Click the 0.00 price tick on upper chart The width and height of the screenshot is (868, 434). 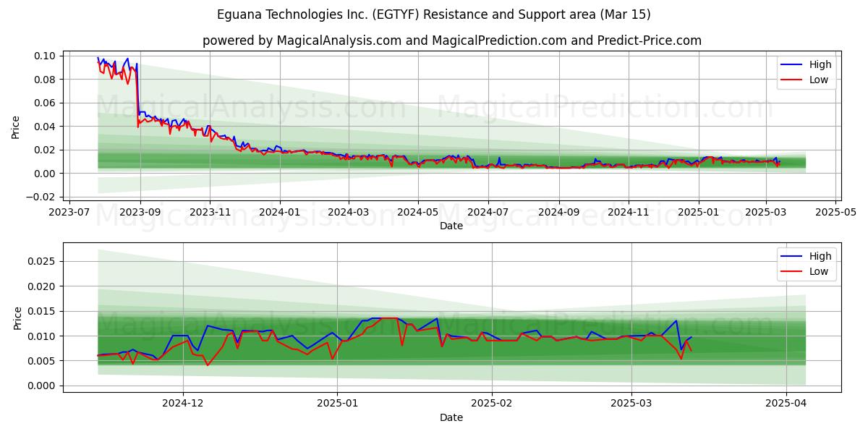45,174
